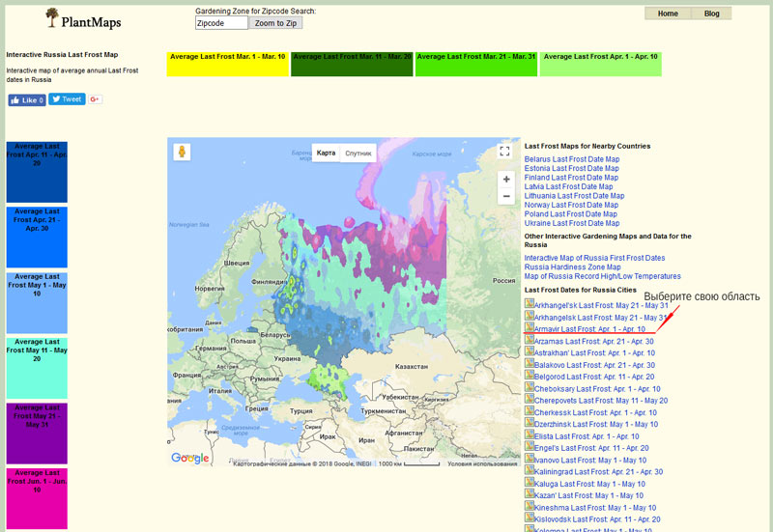Screen dimensions: 773x532
Task: Switch map to Карта view
Action: (x=327, y=153)
